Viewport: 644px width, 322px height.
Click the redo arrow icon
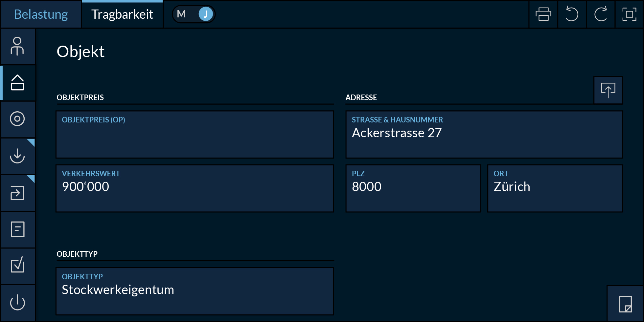coord(601,14)
